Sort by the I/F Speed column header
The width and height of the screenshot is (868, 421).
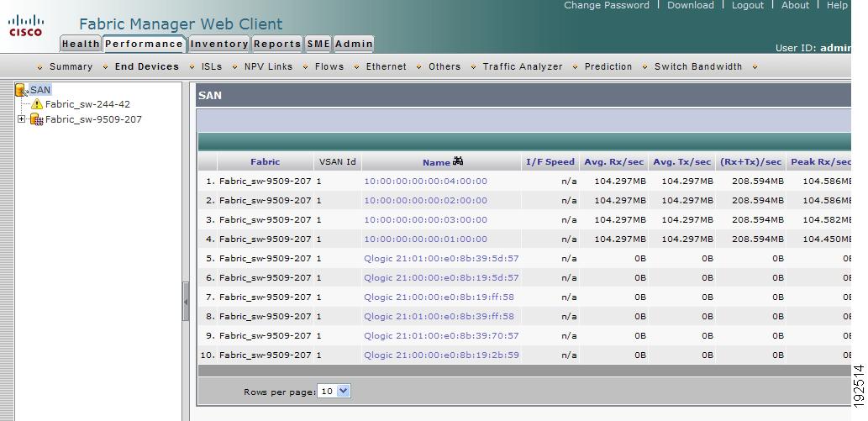point(550,161)
